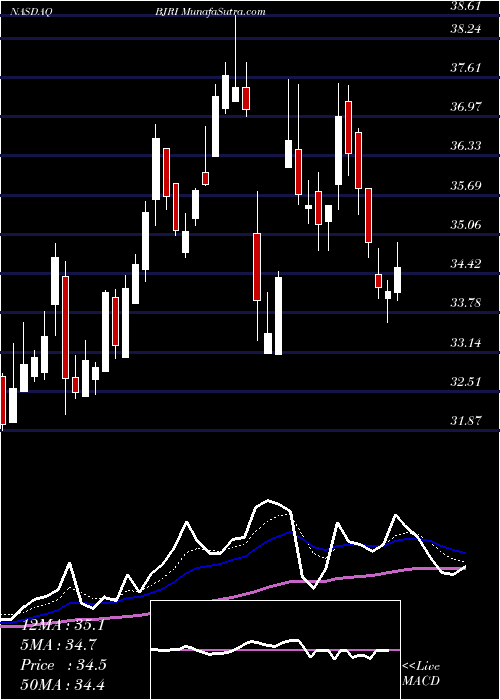The image size is (500, 700).
Task: Click the 50MA : 34.4 readout
Action: pyautogui.click(x=63, y=684)
